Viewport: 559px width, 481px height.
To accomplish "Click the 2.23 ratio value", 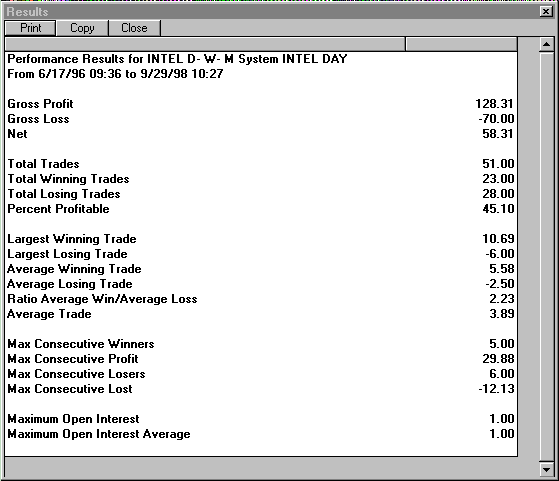I will pos(502,298).
